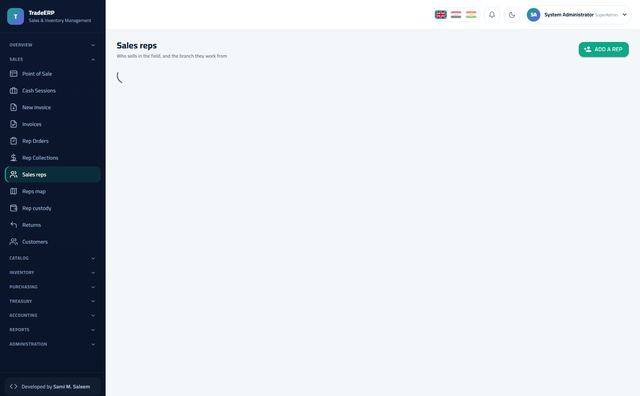Click the Rep Orders clipboard icon
The image size is (640, 396).
tap(13, 141)
